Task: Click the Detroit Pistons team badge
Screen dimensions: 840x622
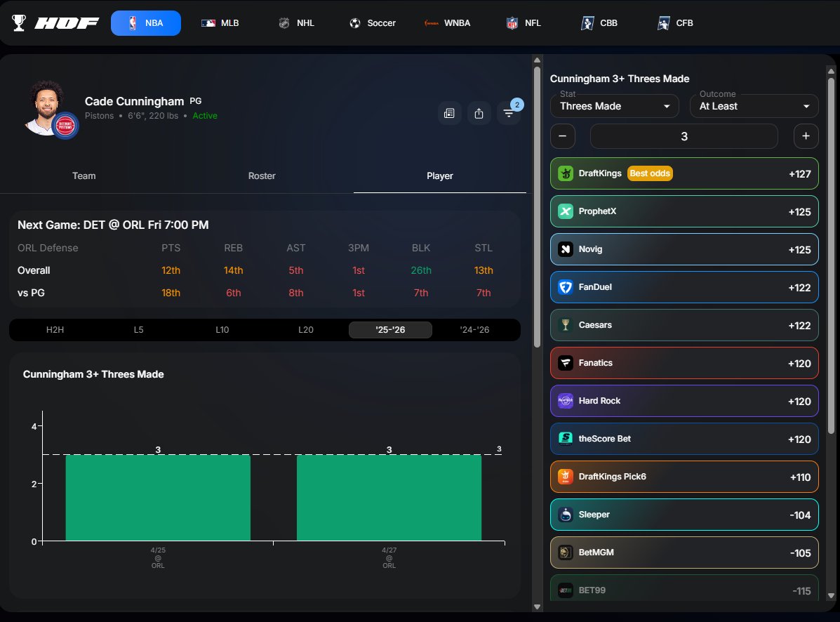Action: pos(65,126)
